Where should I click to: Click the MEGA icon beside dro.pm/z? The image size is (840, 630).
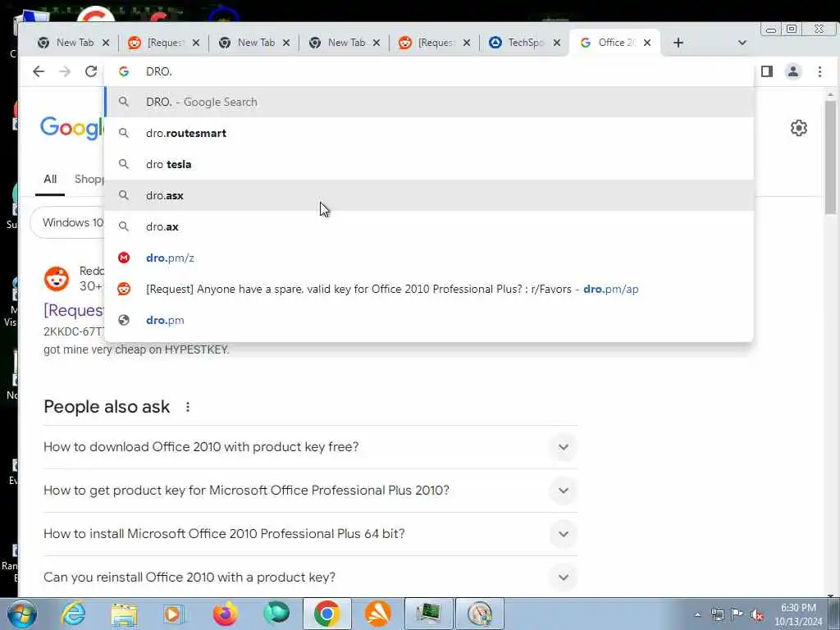(x=124, y=258)
